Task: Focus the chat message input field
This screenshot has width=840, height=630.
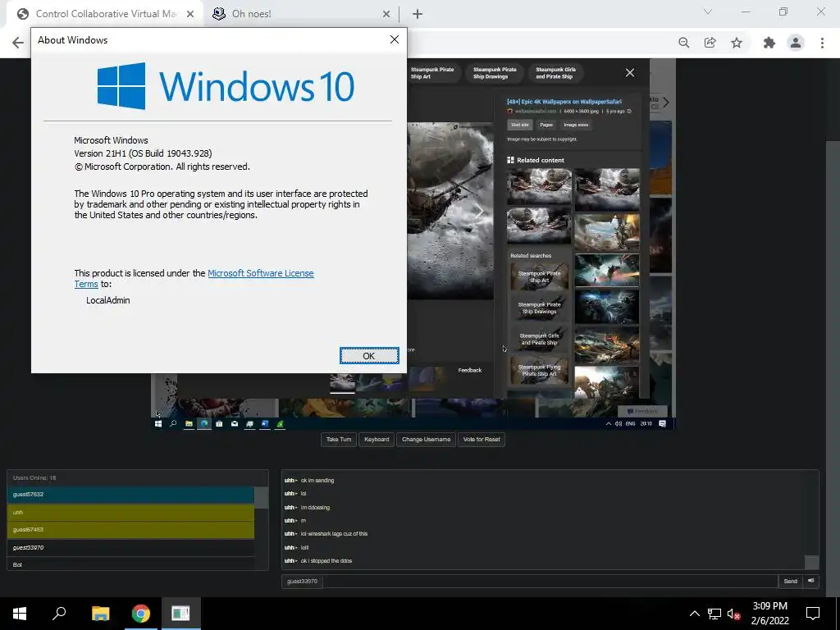Action: point(550,582)
